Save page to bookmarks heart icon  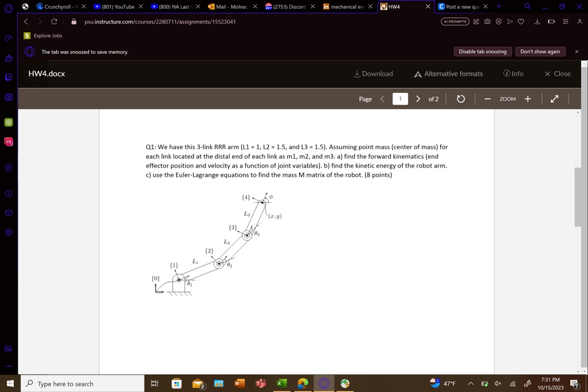click(x=520, y=21)
